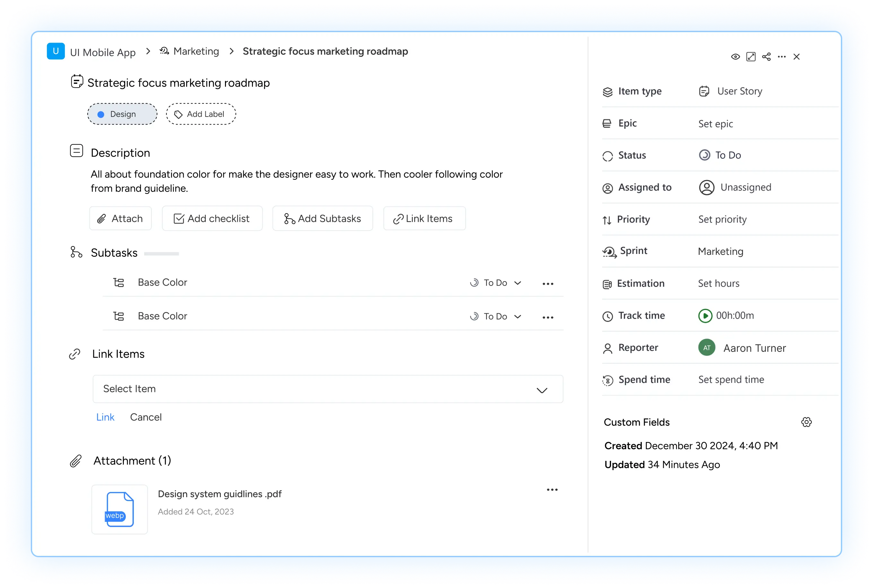Click the watch eye icon

tap(735, 56)
